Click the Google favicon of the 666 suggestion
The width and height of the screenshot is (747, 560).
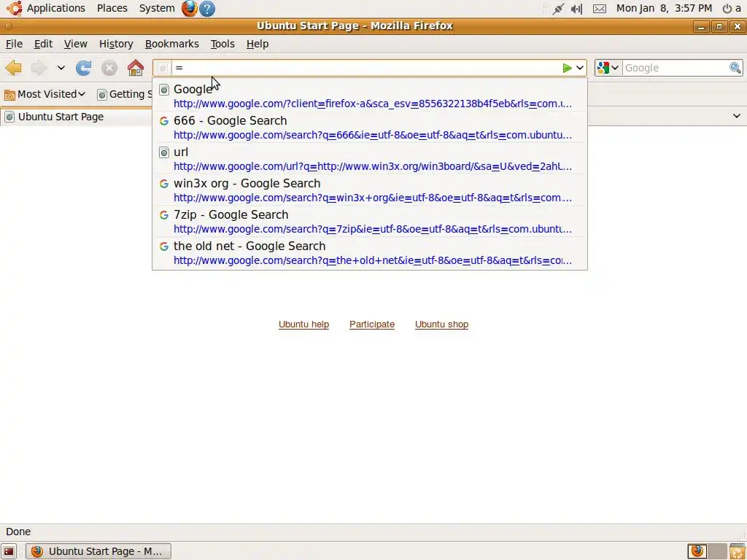coord(164,121)
